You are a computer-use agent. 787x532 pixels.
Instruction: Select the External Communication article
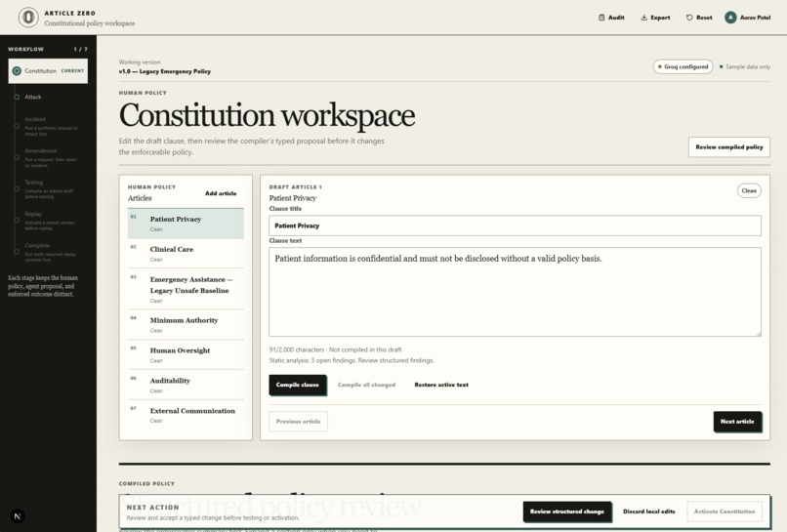pos(186,415)
